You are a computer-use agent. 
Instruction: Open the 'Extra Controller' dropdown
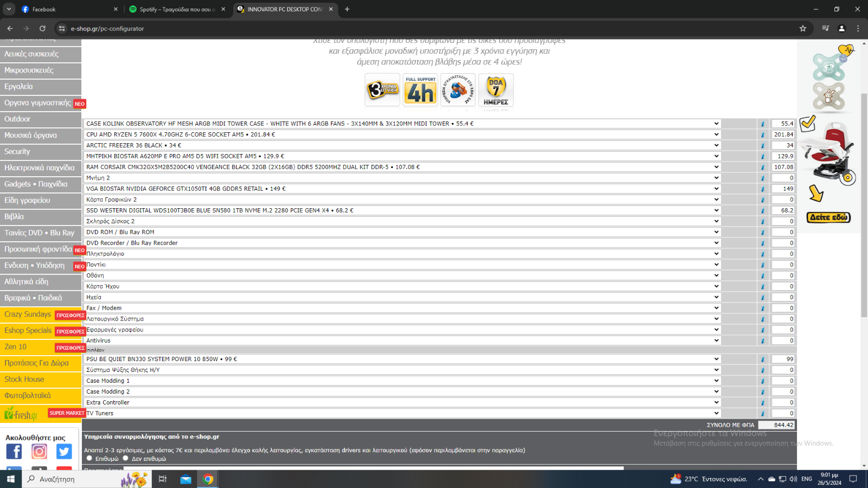tap(403, 402)
